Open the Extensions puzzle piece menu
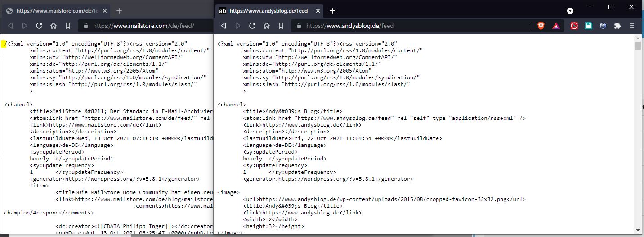Viewport: 644px width, 237px height. click(x=617, y=26)
